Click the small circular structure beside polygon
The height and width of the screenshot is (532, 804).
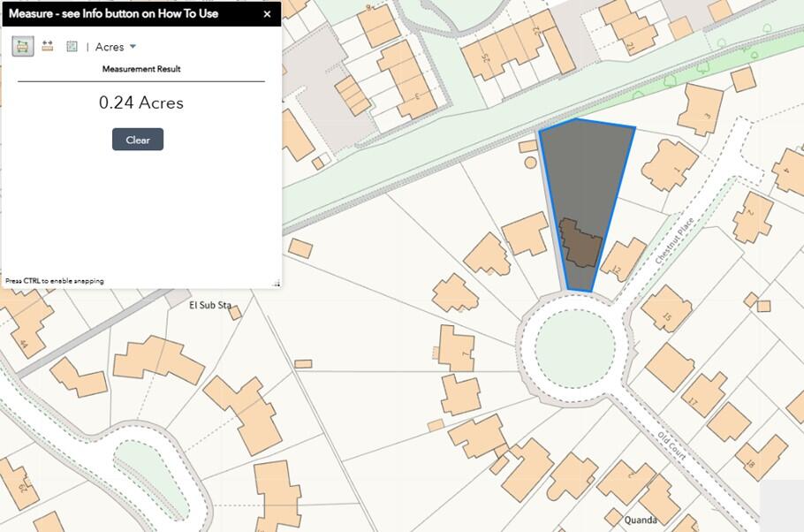click(530, 162)
